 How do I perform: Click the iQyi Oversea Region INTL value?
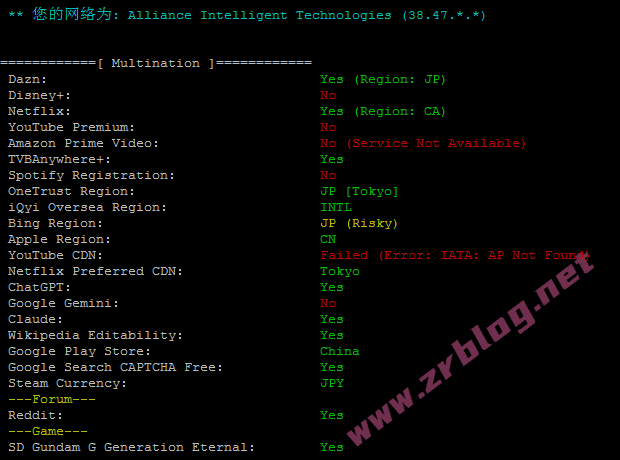click(336, 207)
